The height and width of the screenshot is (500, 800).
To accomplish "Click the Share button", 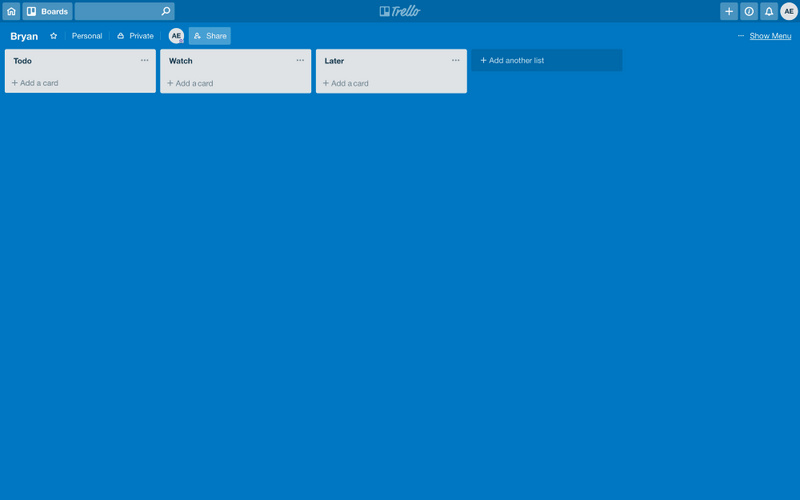I will 210,36.
